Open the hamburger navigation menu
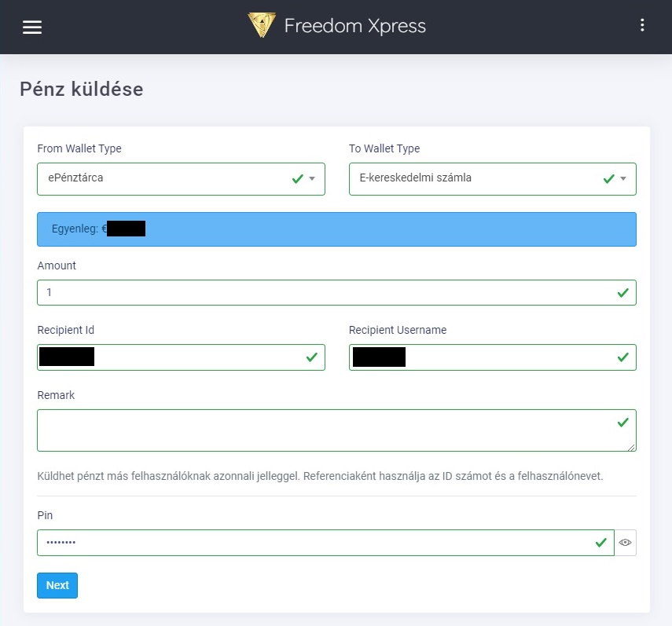The height and width of the screenshot is (626, 672). (32, 27)
